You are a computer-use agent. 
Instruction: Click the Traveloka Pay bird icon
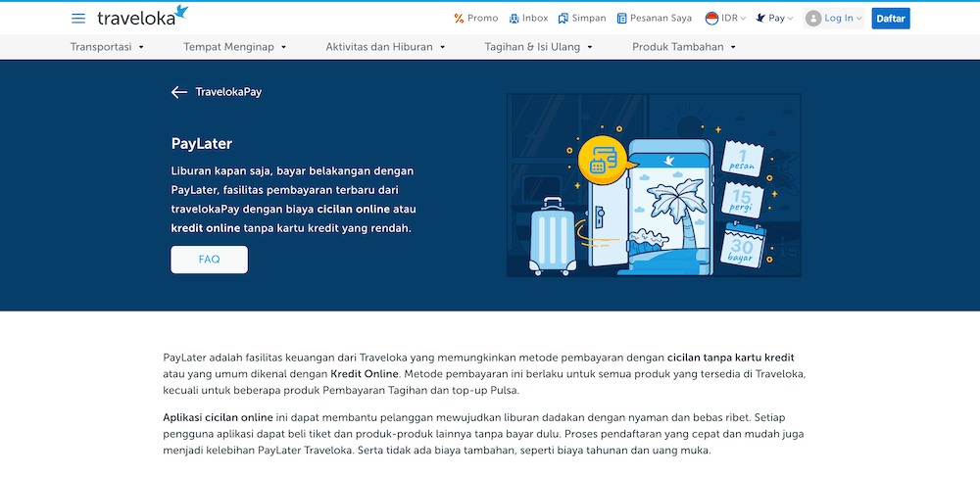coord(760,18)
